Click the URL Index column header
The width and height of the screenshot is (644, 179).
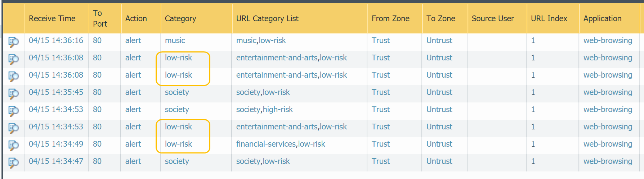tap(549, 18)
